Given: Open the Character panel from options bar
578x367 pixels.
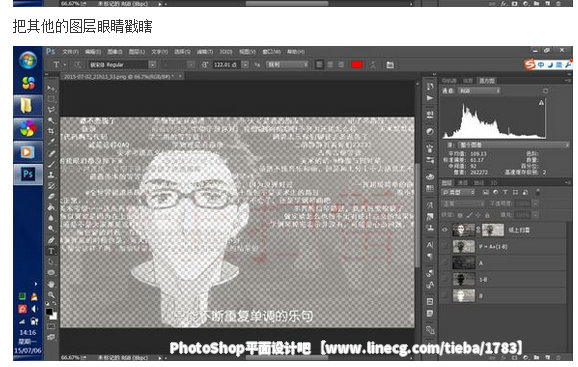Looking at the screenshot, I should click(390, 65).
